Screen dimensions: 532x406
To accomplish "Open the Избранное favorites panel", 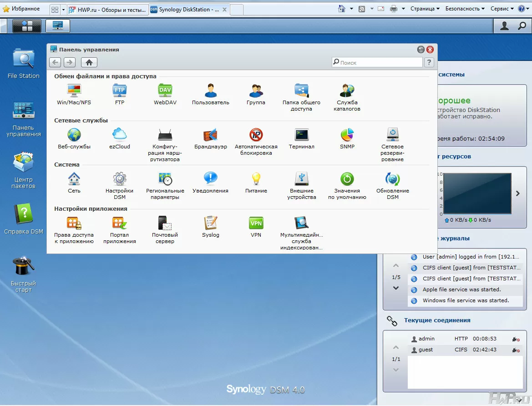I will (x=21, y=9).
